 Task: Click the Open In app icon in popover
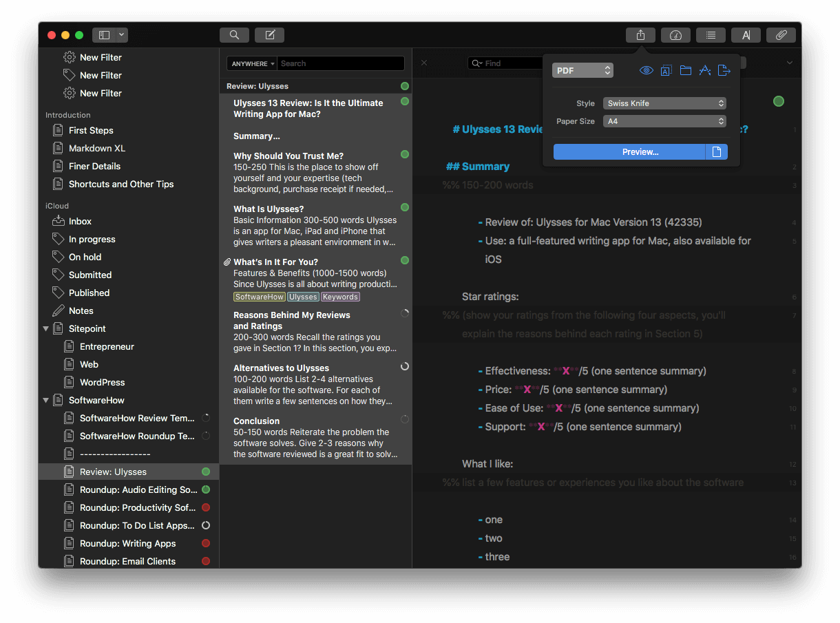click(x=704, y=70)
